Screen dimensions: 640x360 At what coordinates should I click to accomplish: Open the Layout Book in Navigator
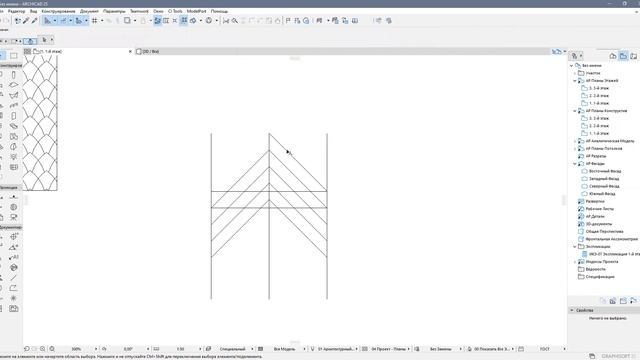tap(633, 56)
